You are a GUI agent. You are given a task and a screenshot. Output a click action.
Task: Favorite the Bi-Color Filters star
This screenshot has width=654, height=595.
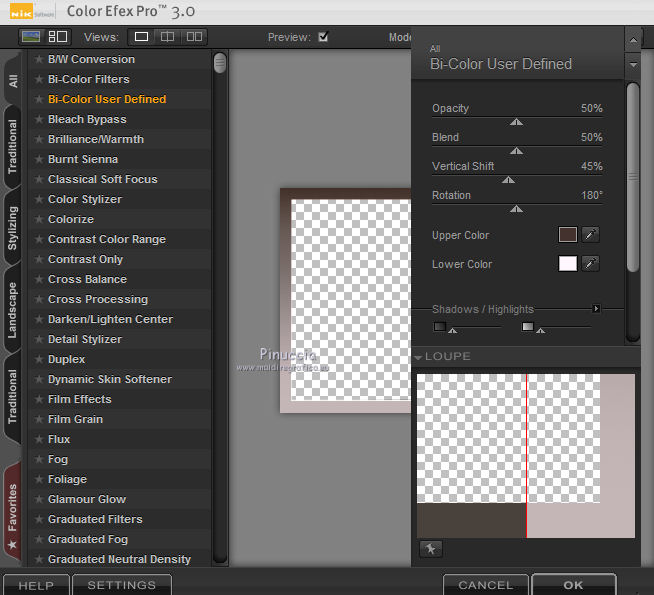point(39,79)
